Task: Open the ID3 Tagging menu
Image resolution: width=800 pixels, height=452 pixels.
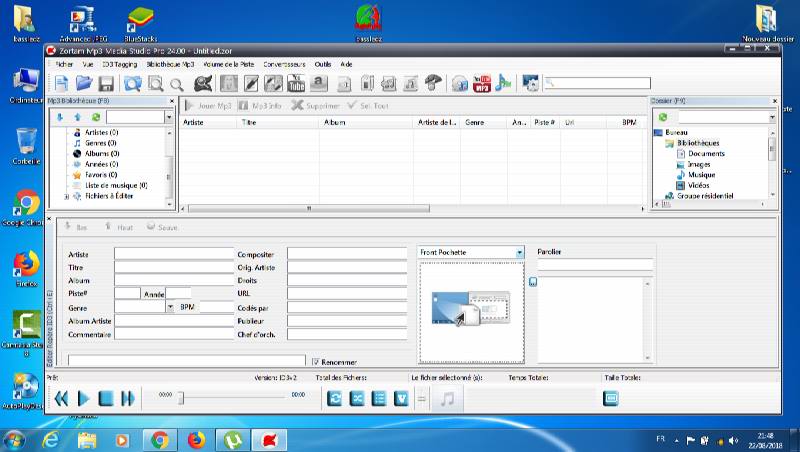Action: pos(119,64)
